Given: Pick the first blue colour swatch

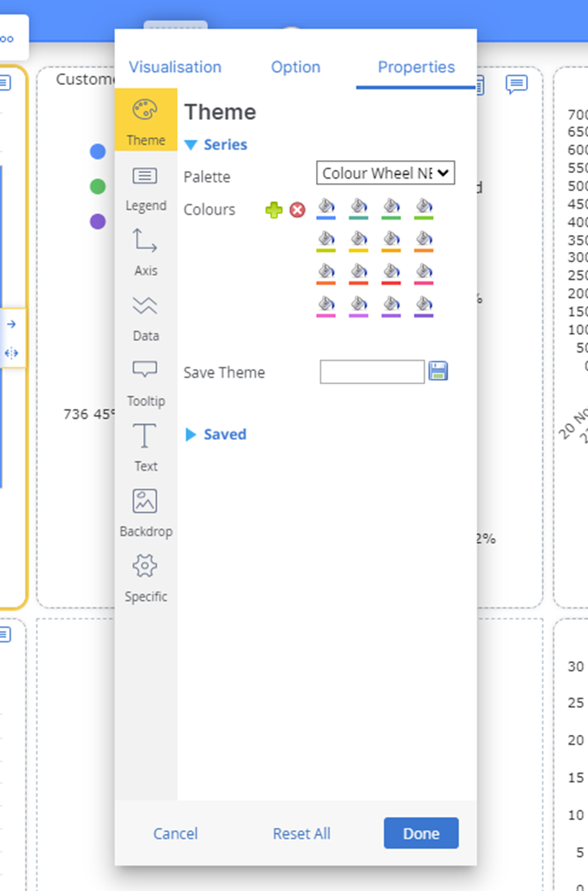Looking at the screenshot, I should coord(326,208).
